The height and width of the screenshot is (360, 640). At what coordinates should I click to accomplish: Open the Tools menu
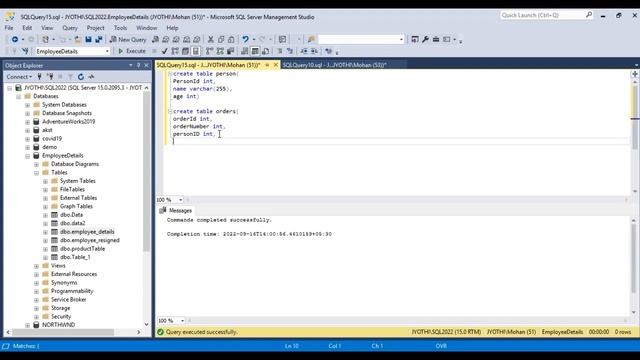[x=120, y=28]
